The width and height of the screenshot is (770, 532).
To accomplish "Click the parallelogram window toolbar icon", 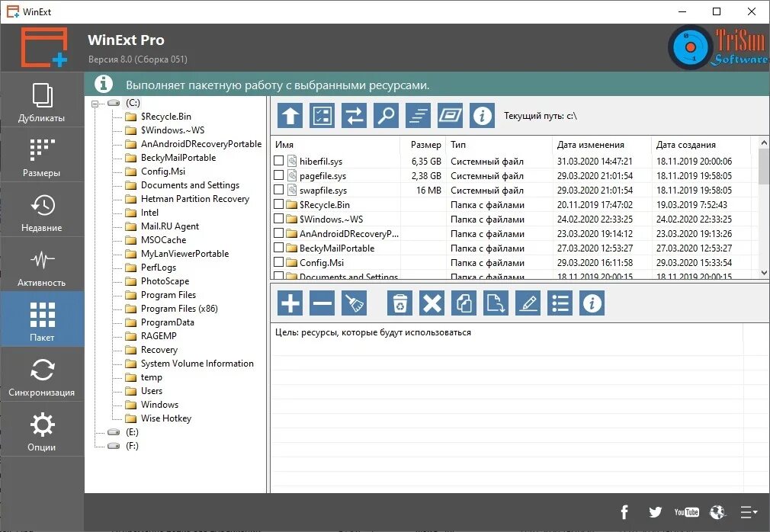I will tap(451, 116).
